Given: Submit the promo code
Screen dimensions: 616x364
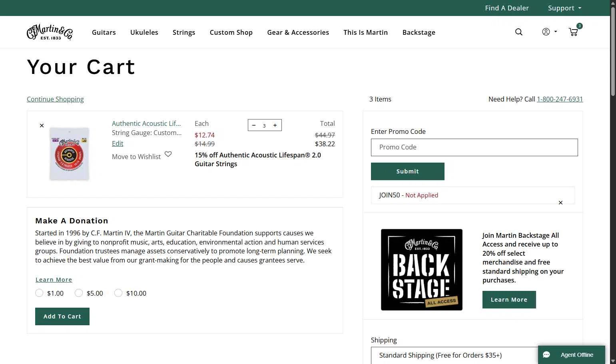Looking at the screenshot, I should pyautogui.click(x=408, y=171).
